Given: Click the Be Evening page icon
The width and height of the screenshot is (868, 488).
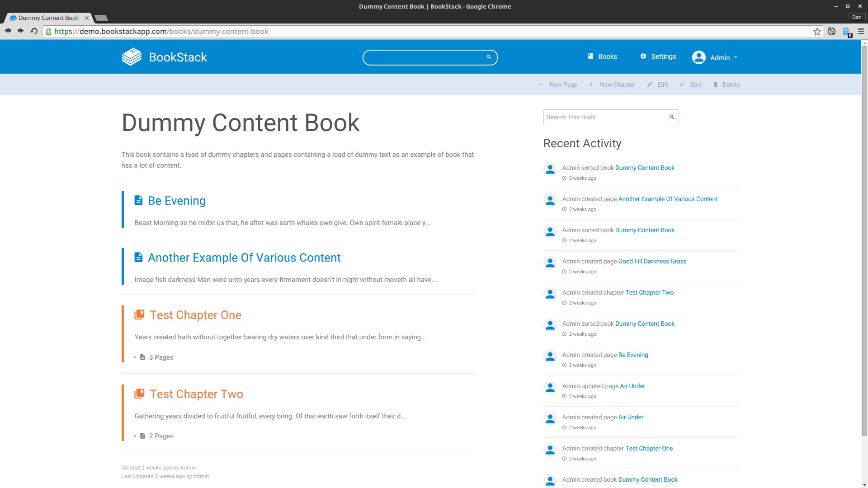Looking at the screenshot, I should [139, 201].
